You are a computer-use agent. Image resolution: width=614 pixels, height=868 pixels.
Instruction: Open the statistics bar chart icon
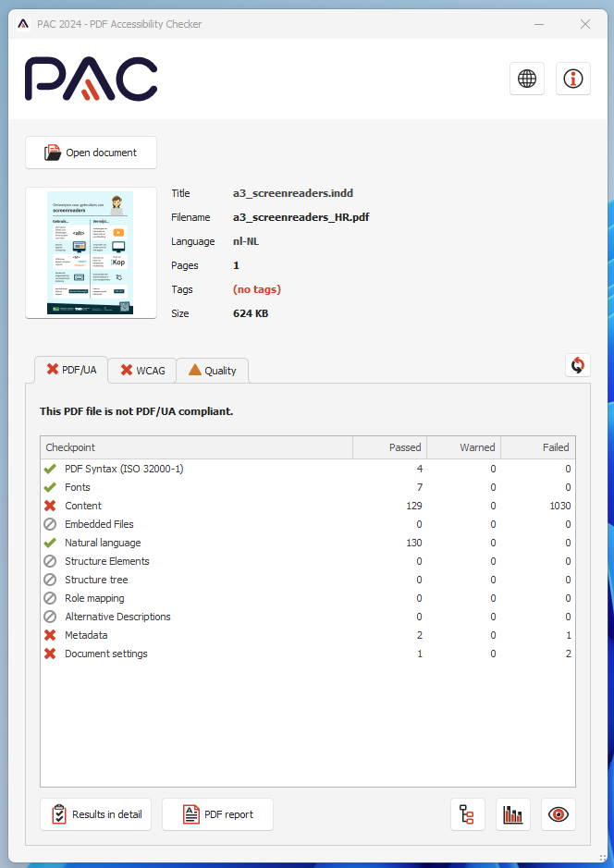(513, 814)
